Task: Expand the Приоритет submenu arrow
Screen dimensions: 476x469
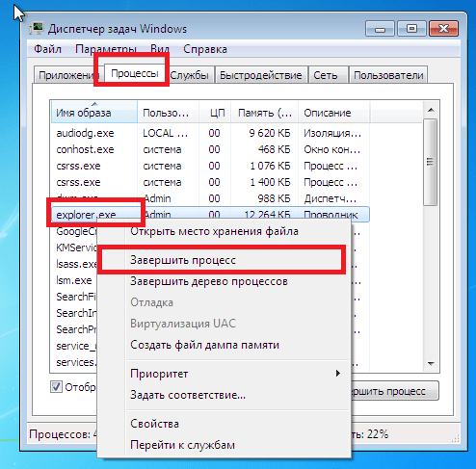Action: tap(338, 374)
